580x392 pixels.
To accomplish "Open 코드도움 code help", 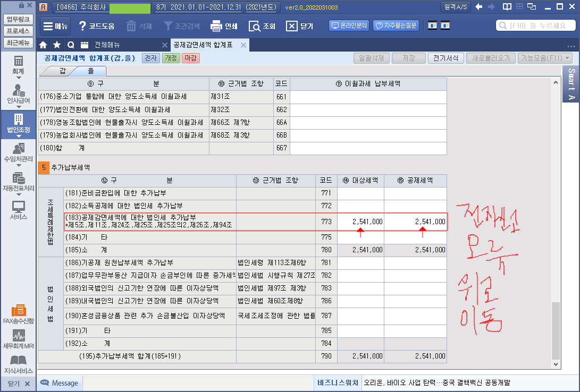I will click(x=97, y=26).
